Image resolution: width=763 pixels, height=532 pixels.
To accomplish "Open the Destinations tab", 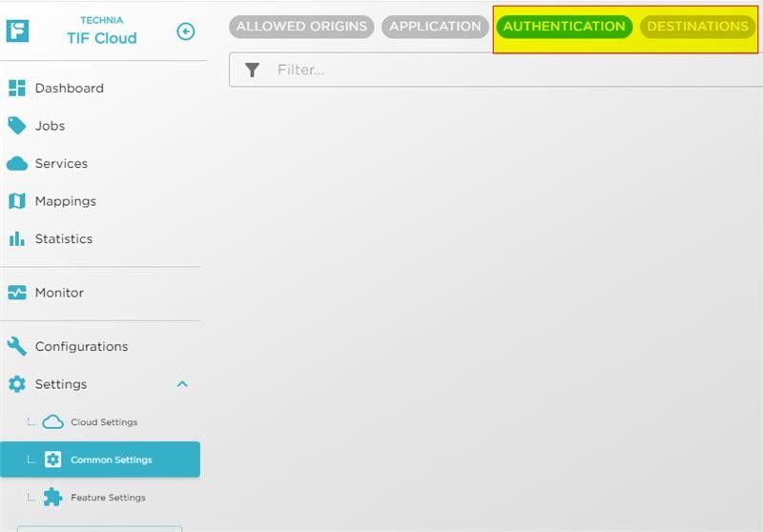I will (697, 27).
